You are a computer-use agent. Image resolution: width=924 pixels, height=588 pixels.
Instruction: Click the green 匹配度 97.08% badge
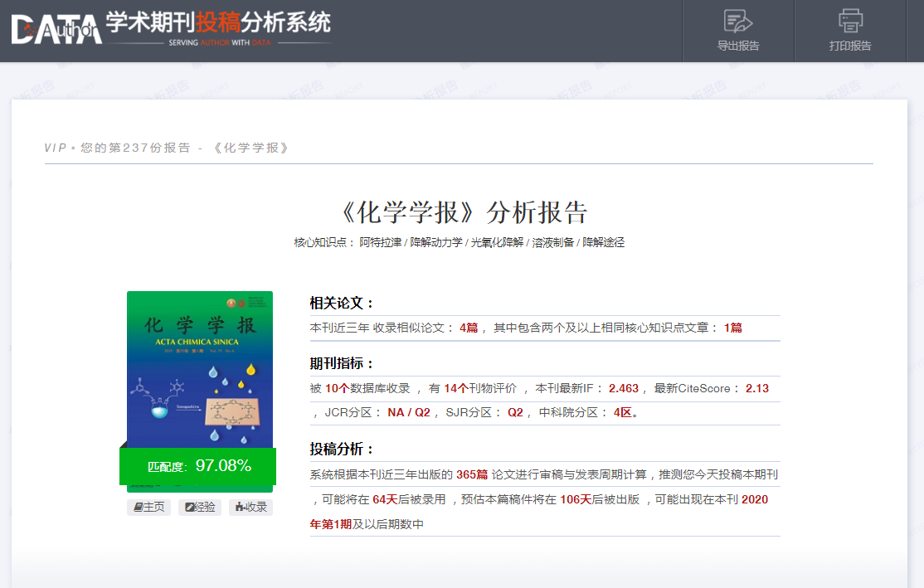197,466
